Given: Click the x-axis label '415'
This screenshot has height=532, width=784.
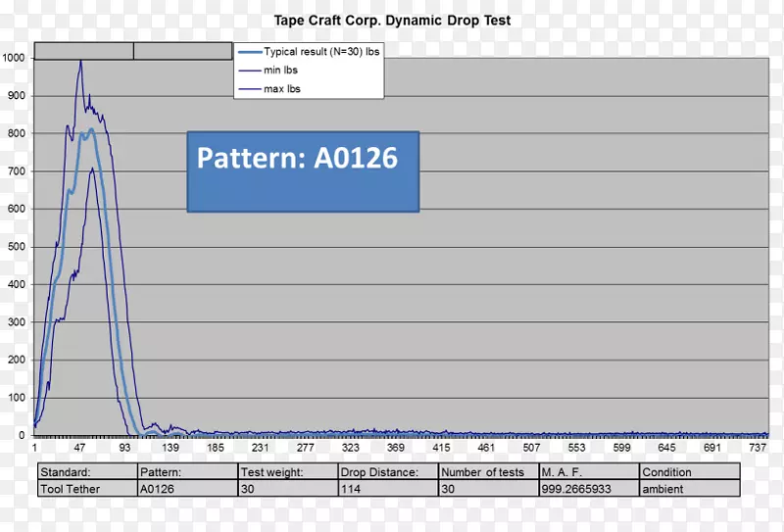Looking at the screenshot, I should [x=441, y=448].
